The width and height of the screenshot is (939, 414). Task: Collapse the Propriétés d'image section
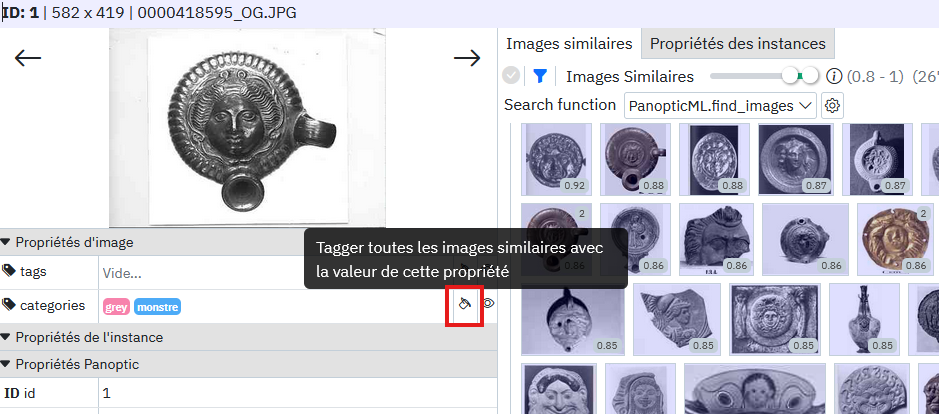(6, 243)
